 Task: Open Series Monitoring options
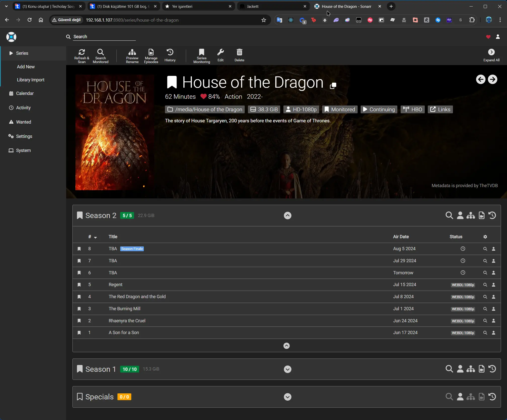[202, 56]
